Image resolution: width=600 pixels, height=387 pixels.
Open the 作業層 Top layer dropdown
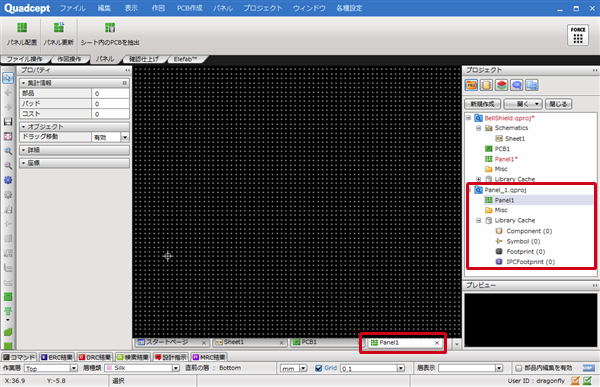[73, 368]
